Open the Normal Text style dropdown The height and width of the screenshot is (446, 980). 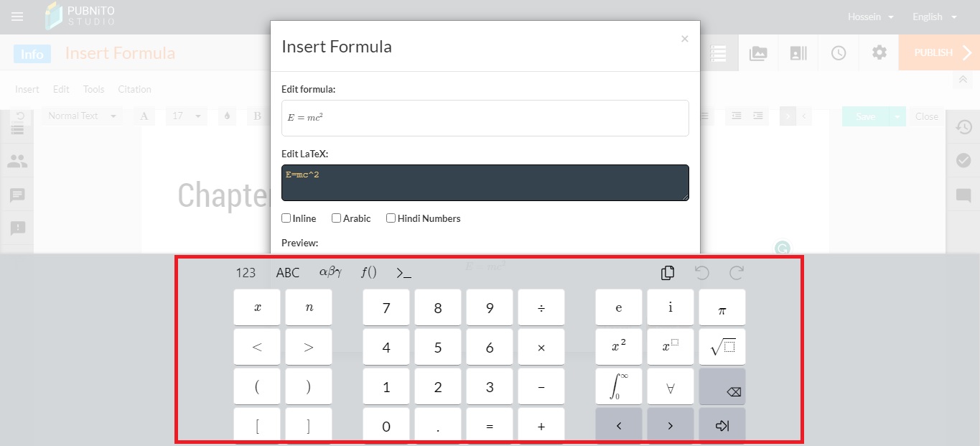[82, 116]
